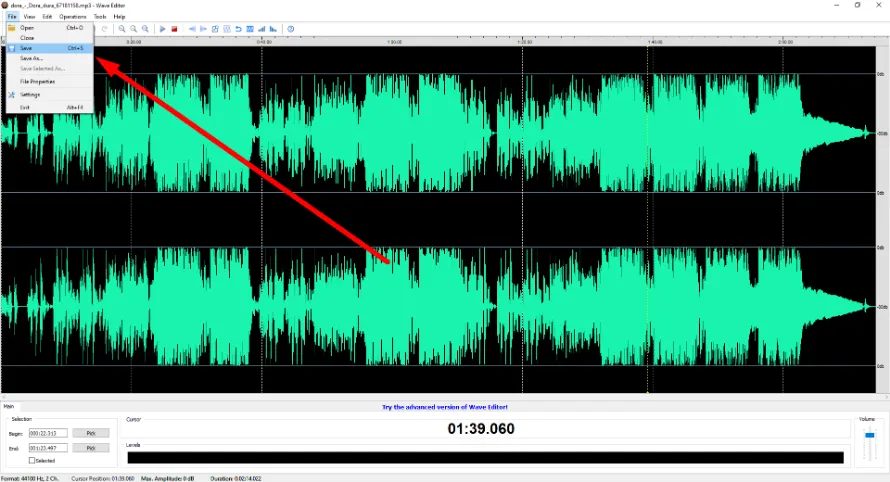890x482 pixels.
Task: Click the 1:00.00 mark on the time ruler
Action: pyautogui.click(x=394, y=42)
